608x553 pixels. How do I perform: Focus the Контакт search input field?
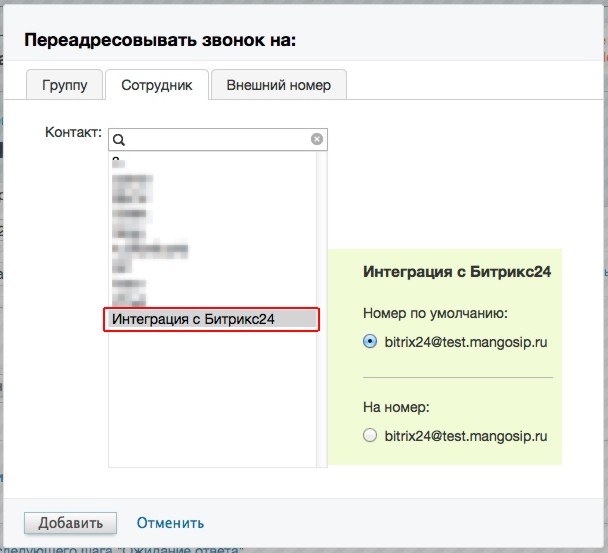[x=218, y=139]
